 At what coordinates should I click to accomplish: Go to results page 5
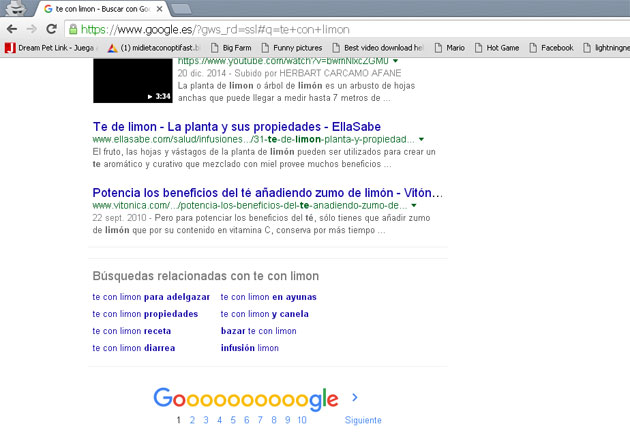233,420
